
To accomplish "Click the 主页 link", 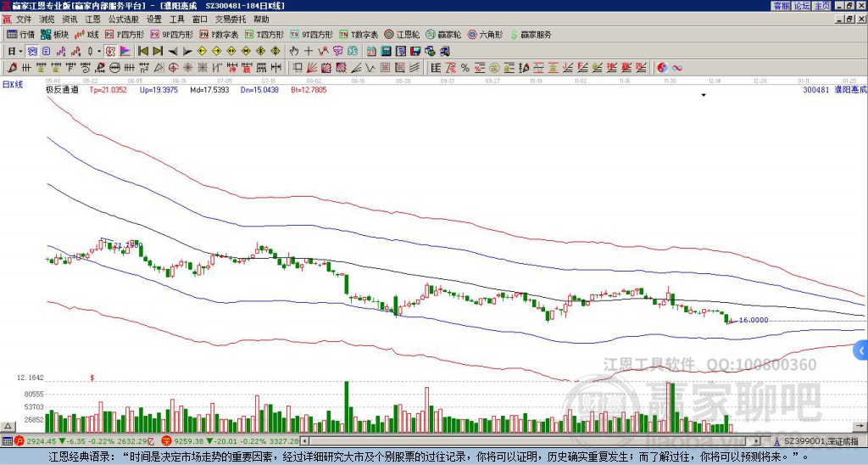I will pos(822,5).
